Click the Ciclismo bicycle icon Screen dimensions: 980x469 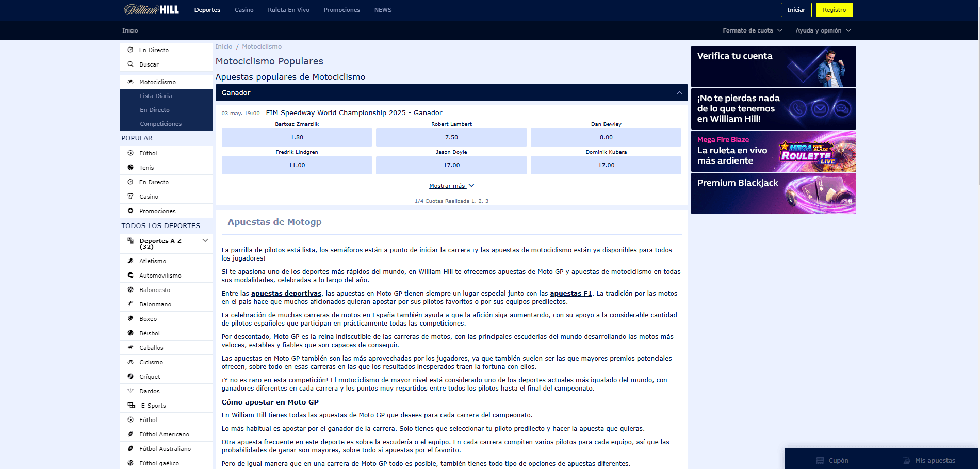pyautogui.click(x=130, y=362)
